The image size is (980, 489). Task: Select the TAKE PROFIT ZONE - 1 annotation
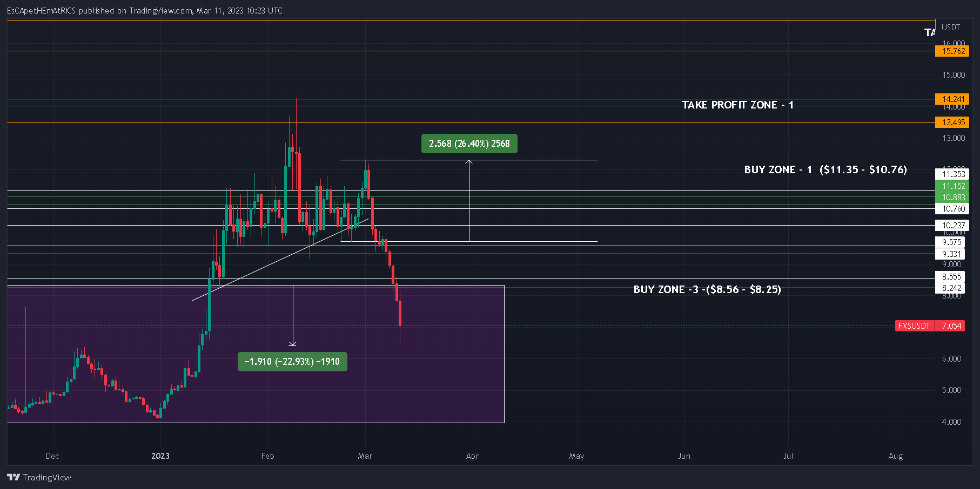[737, 105]
